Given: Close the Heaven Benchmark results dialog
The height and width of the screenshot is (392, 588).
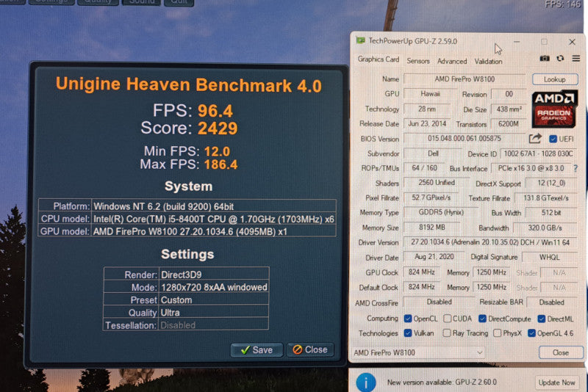Looking at the screenshot, I should (310, 349).
